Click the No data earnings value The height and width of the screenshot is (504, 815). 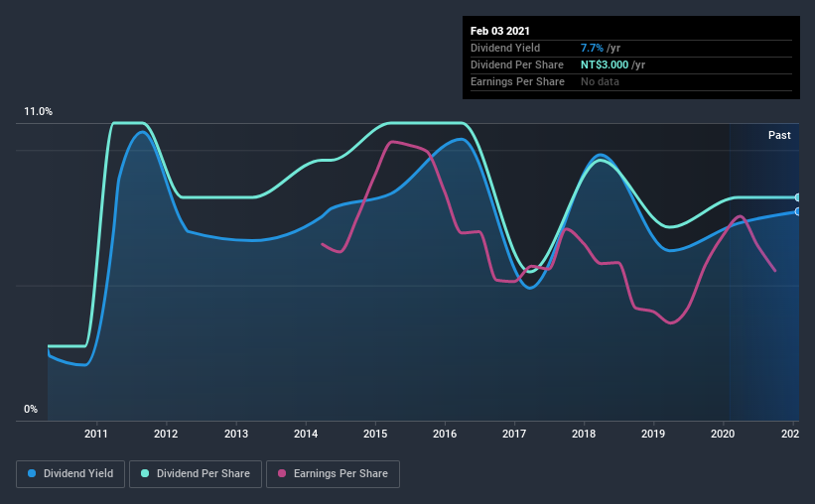pos(600,81)
